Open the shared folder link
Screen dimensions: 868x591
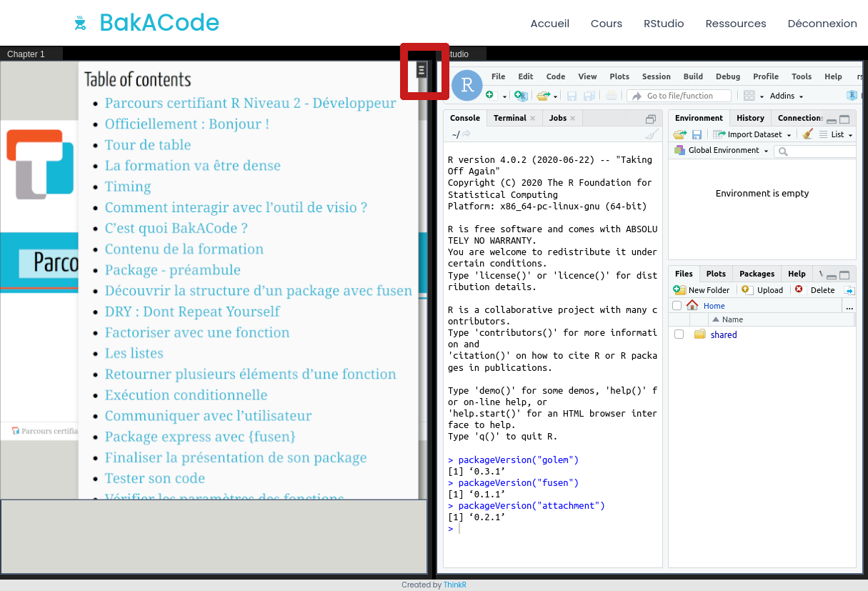click(724, 334)
